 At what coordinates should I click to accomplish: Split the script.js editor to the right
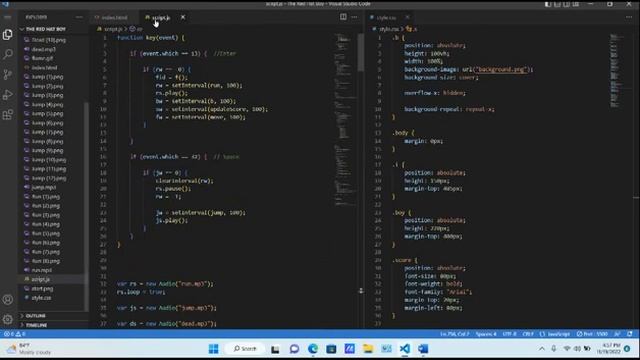click(x=343, y=17)
